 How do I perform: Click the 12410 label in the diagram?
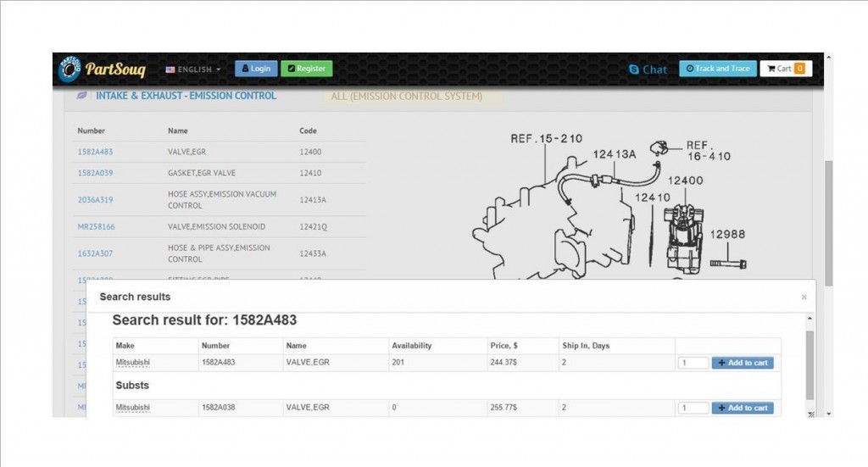[x=652, y=197]
